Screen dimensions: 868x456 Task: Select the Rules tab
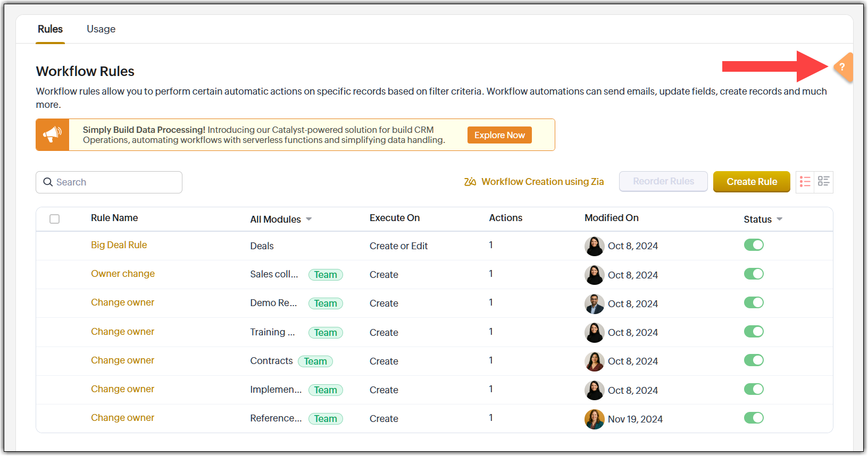[x=50, y=29]
